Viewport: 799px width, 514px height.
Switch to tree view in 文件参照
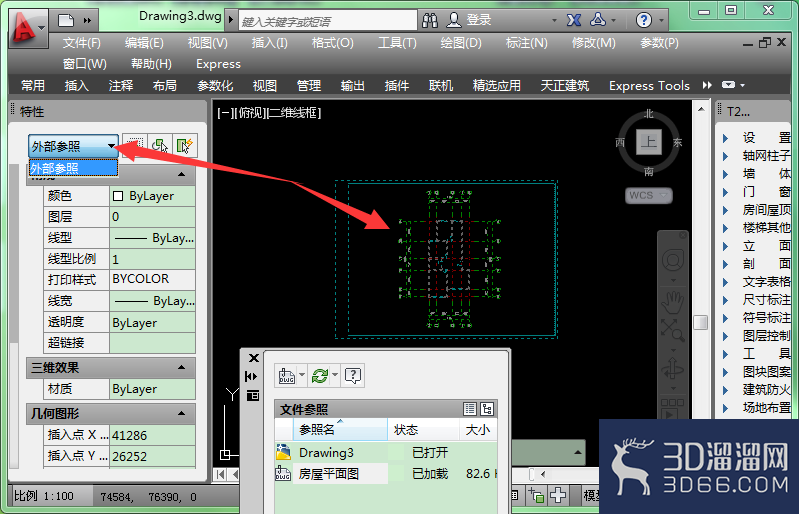[x=487, y=409]
